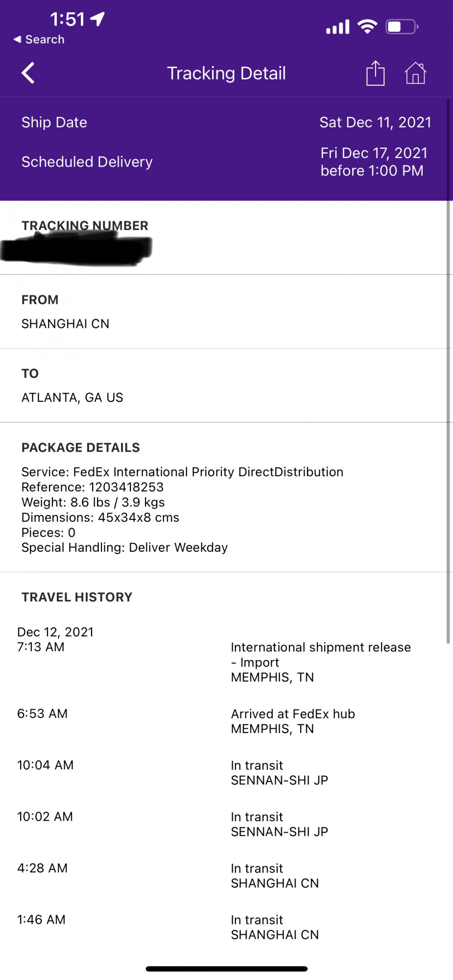Tap the Ship Date row
453x980 pixels.
point(225,122)
